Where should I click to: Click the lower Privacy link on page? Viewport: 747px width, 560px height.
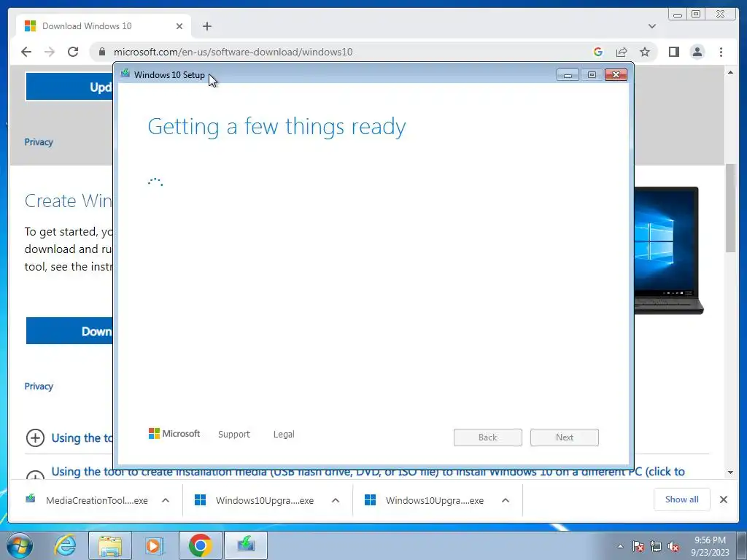tap(39, 386)
